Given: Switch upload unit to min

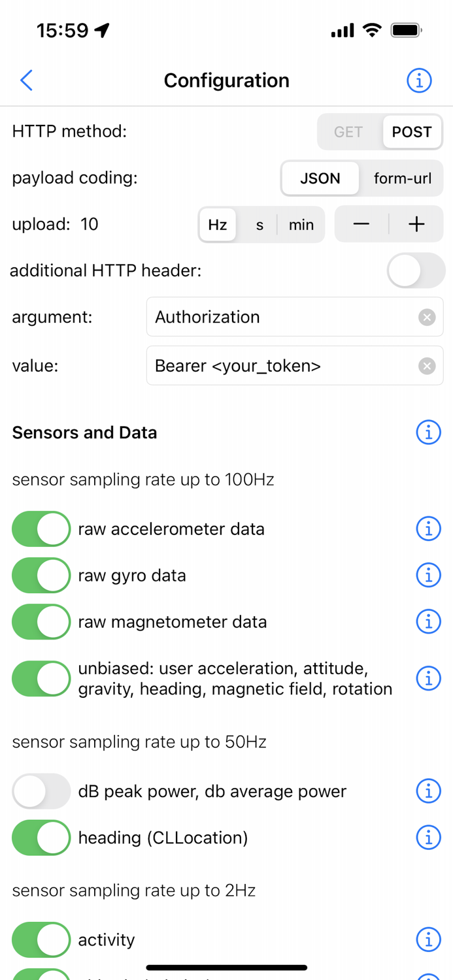Looking at the screenshot, I should [x=301, y=225].
